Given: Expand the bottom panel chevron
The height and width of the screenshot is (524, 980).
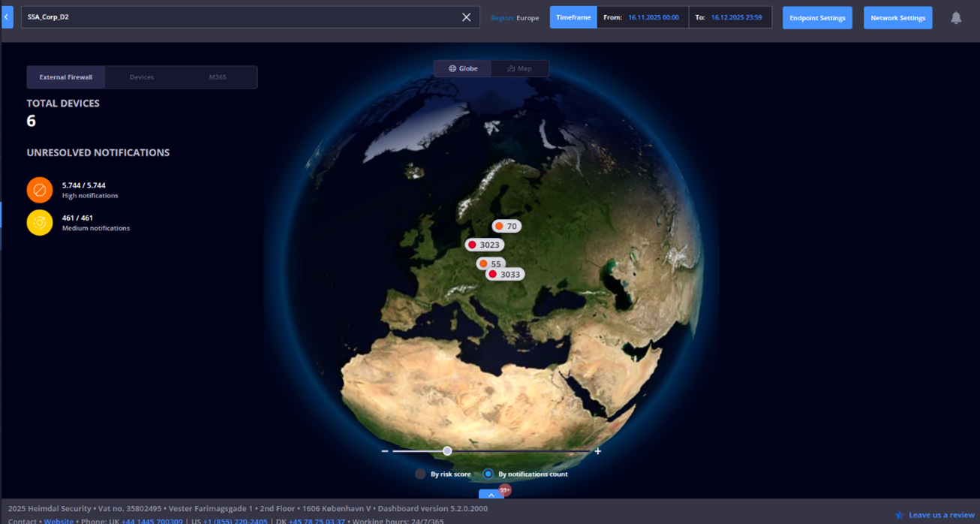Looking at the screenshot, I should [x=491, y=495].
